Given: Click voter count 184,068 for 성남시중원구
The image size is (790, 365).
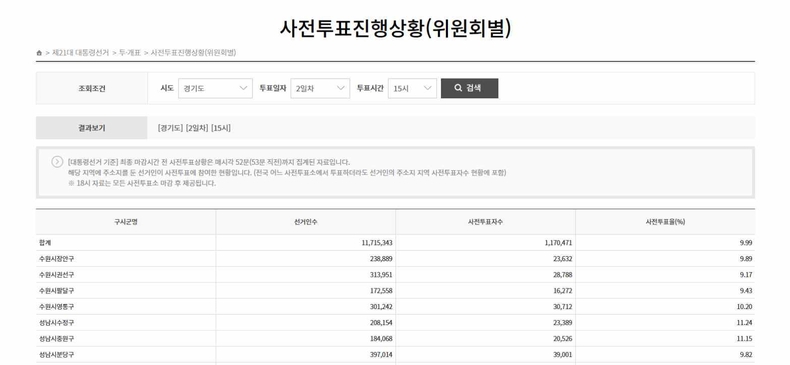Looking at the screenshot, I should tap(381, 339).
